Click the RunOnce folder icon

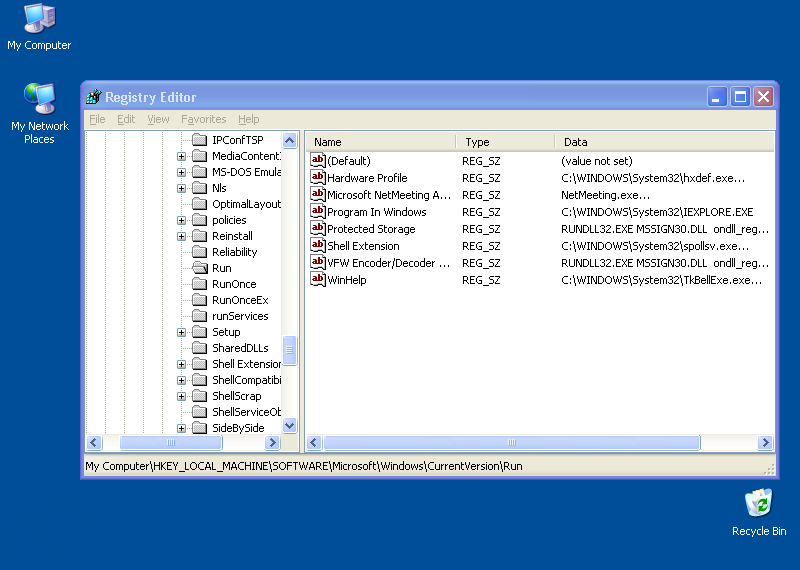click(199, 284)
